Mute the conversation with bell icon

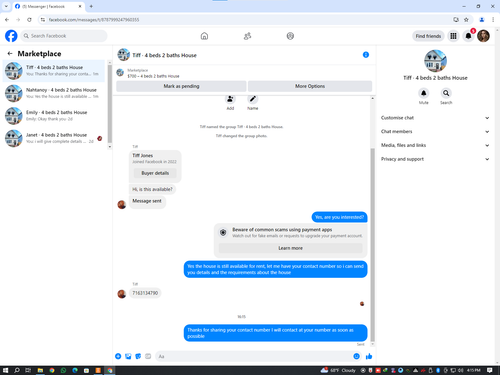click(424, 93)
